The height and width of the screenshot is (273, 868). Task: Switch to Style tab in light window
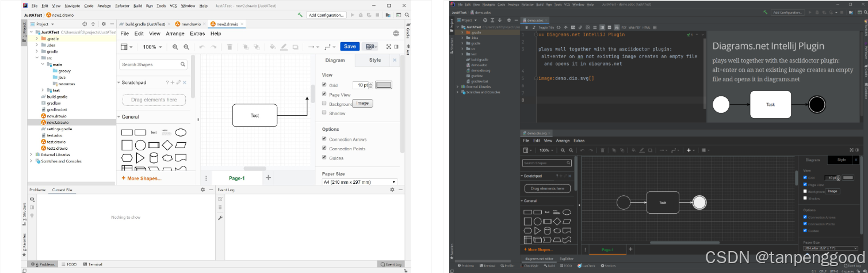(x=375, y=60)
